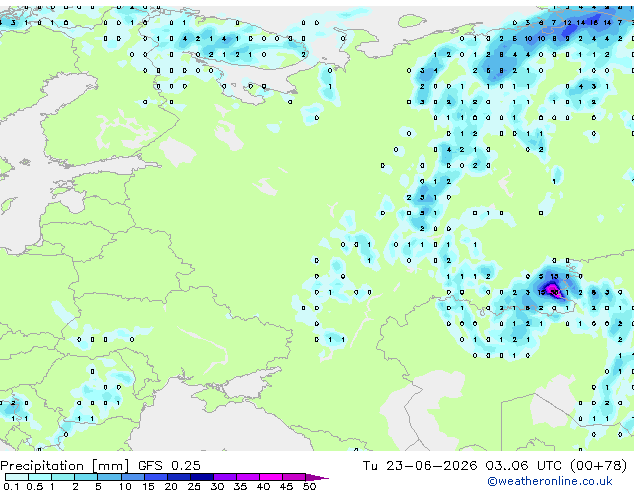The height and width of the screenshot is (490, 634).
Task: Select the 40–45 mm magenta legend box
Action: click(271, 477)
